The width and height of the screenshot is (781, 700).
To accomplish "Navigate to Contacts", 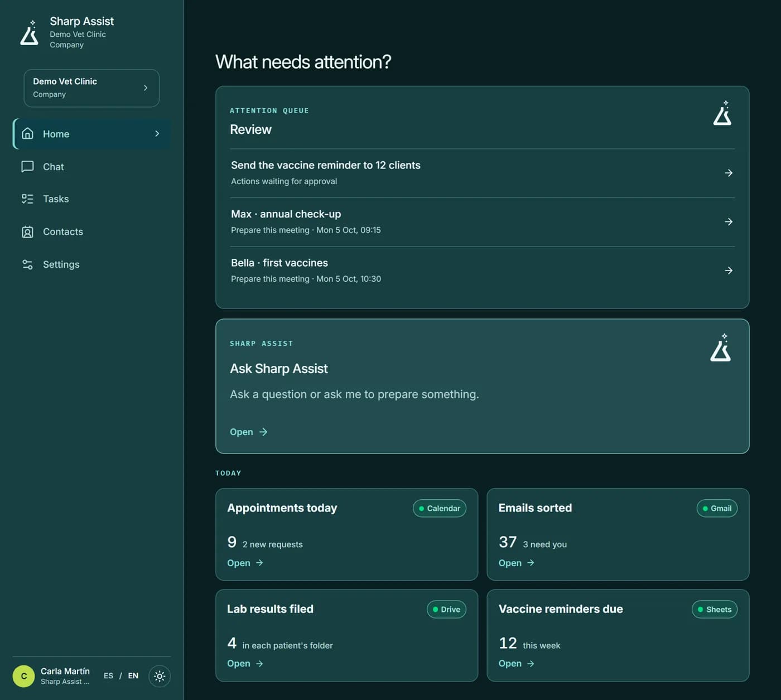I will 91,232.
